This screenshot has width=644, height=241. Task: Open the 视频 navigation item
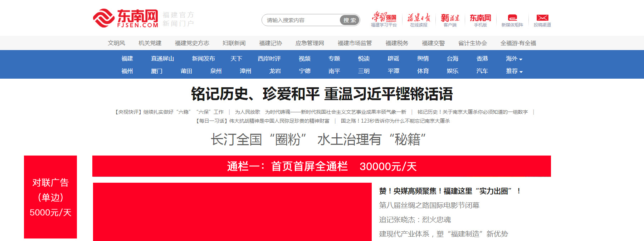click(304, 59)
